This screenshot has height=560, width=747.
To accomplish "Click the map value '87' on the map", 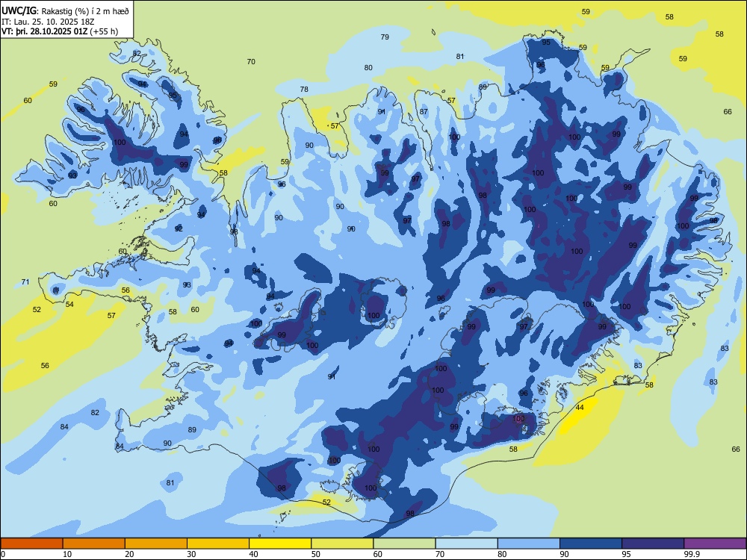I will 424,111.
